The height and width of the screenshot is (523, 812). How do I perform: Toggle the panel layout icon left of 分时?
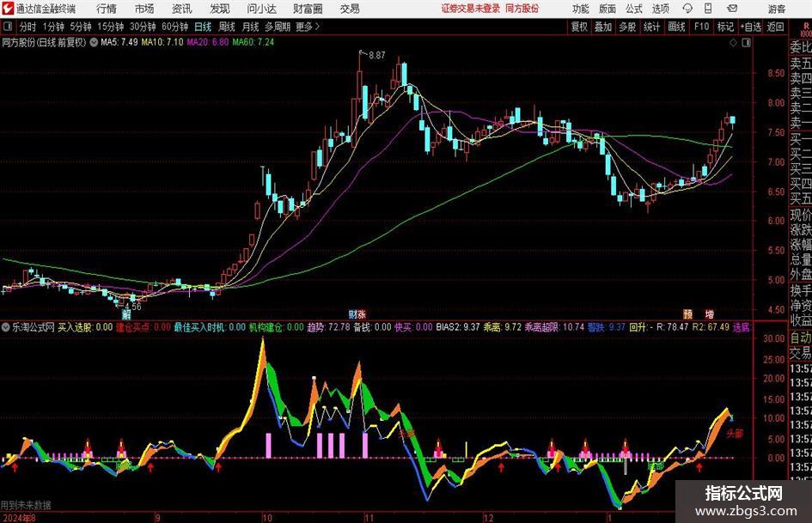8,27
